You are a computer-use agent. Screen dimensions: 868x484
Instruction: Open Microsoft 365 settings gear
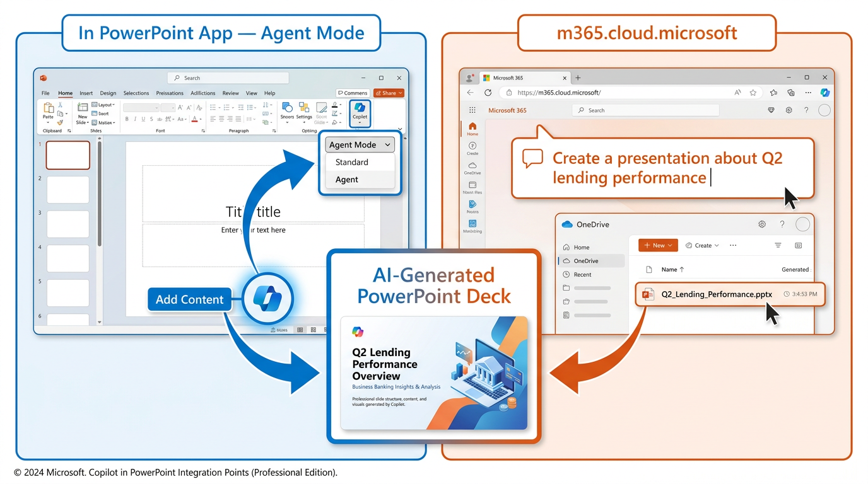click(789, 110)
